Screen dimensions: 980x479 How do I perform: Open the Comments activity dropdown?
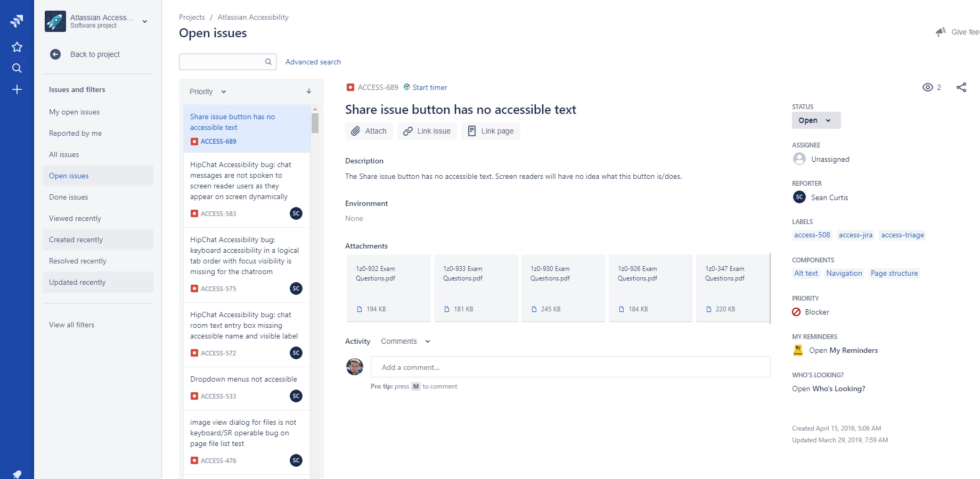(x=406, y=341)
